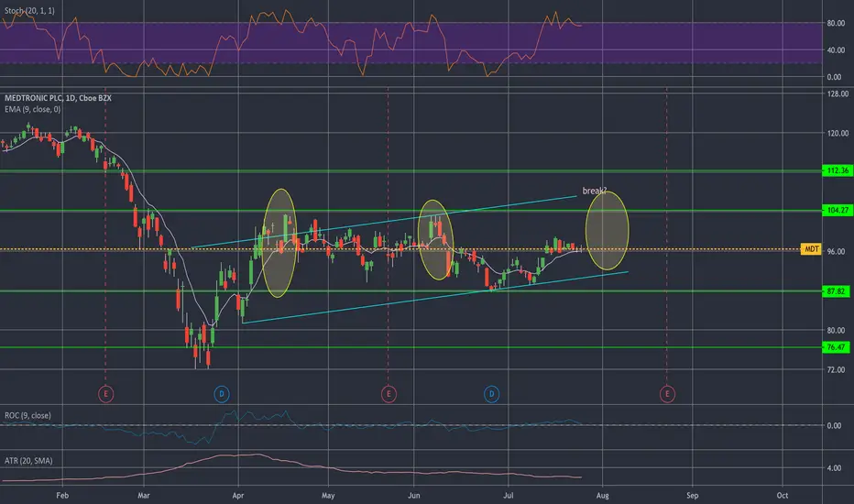Select the earnings E marker in late August
The image size is (854, 504).
667,394
